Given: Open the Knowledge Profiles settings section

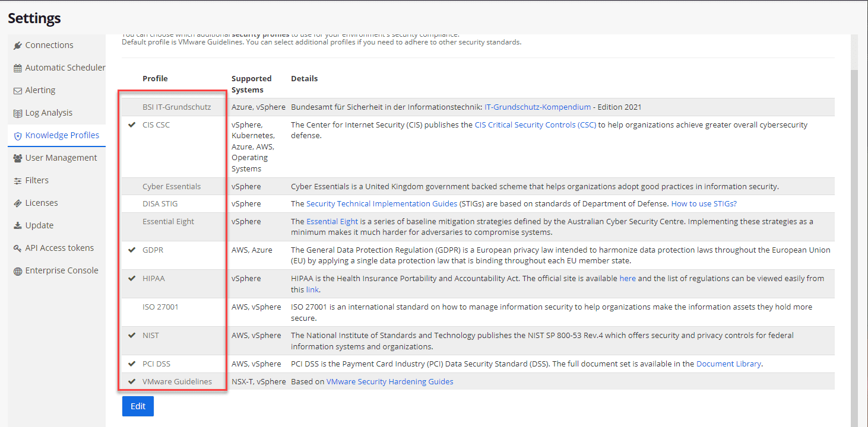Looking at the screenshot, I should 62,135.
